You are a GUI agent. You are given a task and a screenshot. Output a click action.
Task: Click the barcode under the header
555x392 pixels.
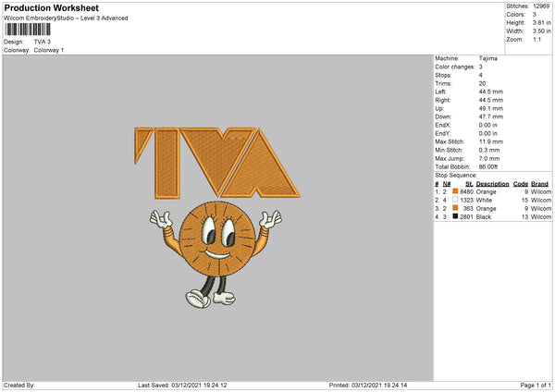click(x=28, y=30)
